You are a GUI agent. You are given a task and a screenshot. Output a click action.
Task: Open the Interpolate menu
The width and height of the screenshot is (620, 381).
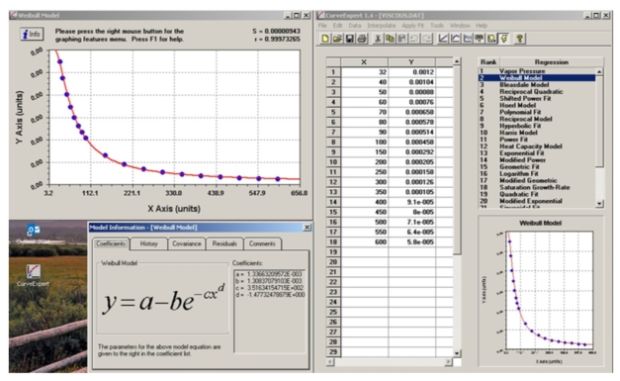pyautogui.click(x=381, y=25)
